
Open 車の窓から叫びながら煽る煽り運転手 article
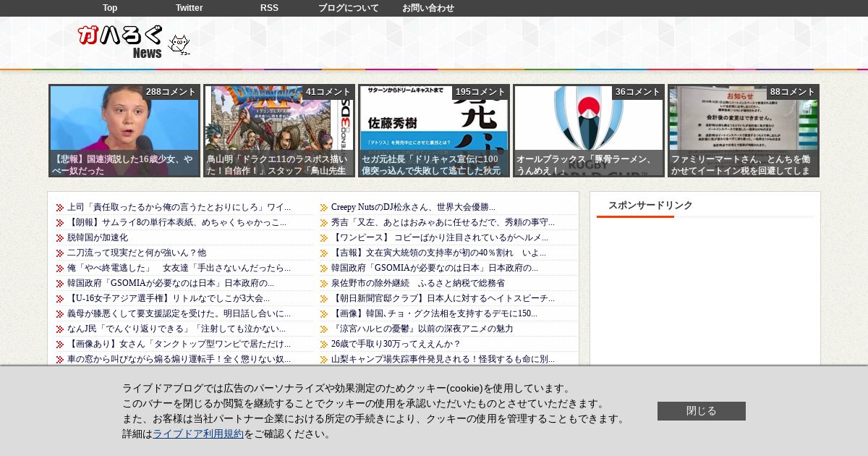179,359
